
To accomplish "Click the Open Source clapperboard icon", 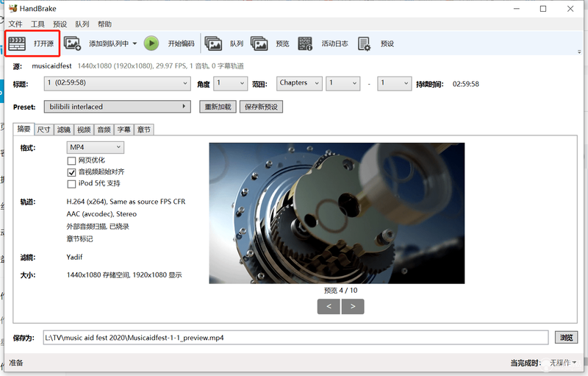I will pos(17,43).
